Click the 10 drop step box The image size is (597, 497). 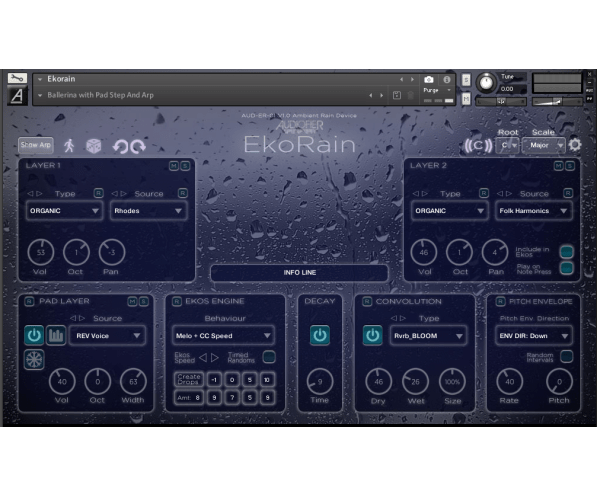[267, 379]
